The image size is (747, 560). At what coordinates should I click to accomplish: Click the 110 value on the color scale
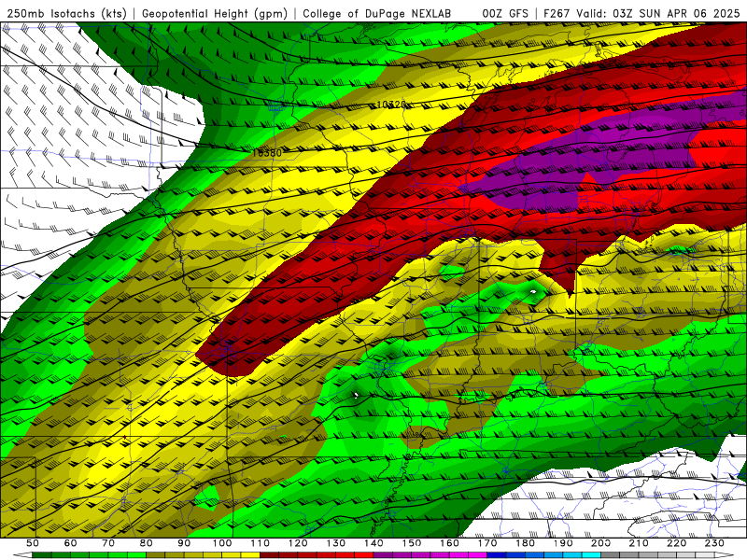[x=261, y=543]
